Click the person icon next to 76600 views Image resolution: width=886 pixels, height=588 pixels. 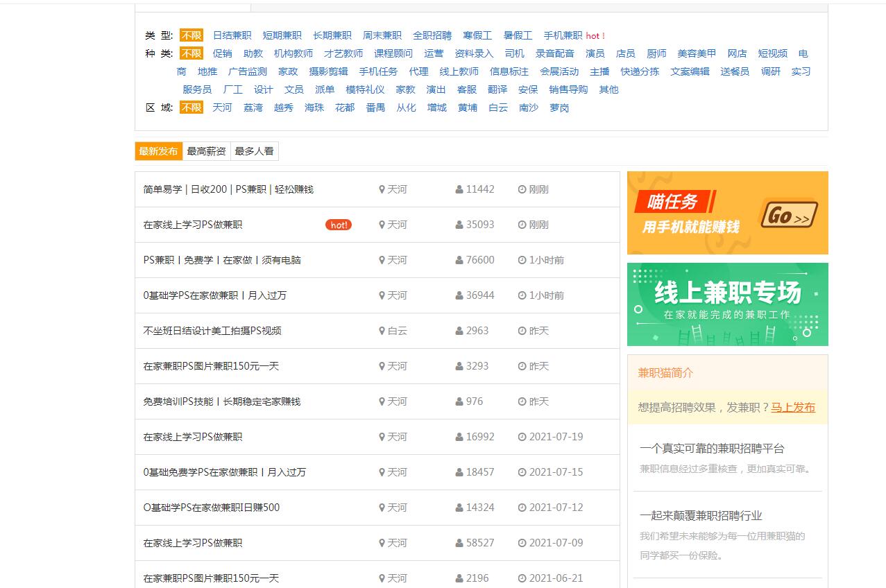coord(458,260)
